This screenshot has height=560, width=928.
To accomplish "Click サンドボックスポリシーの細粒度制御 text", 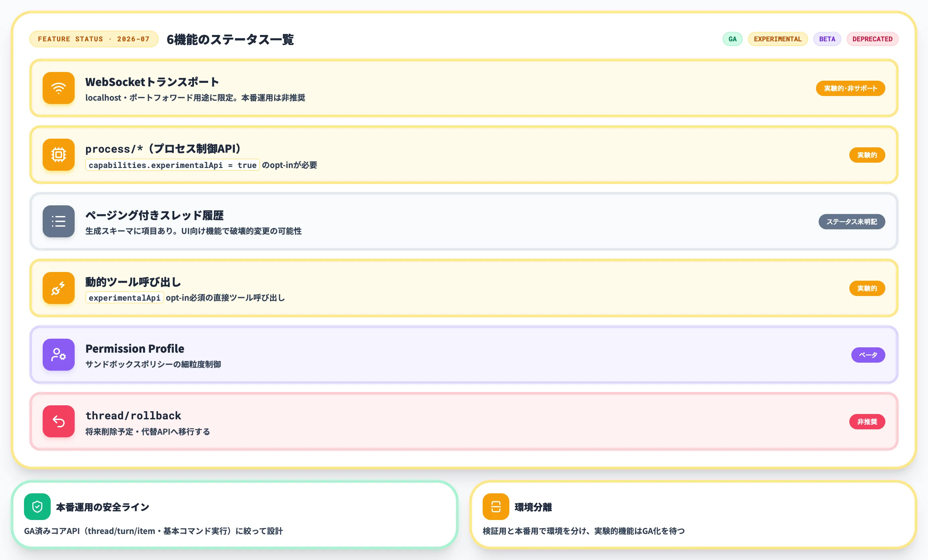I will [153, 365].
